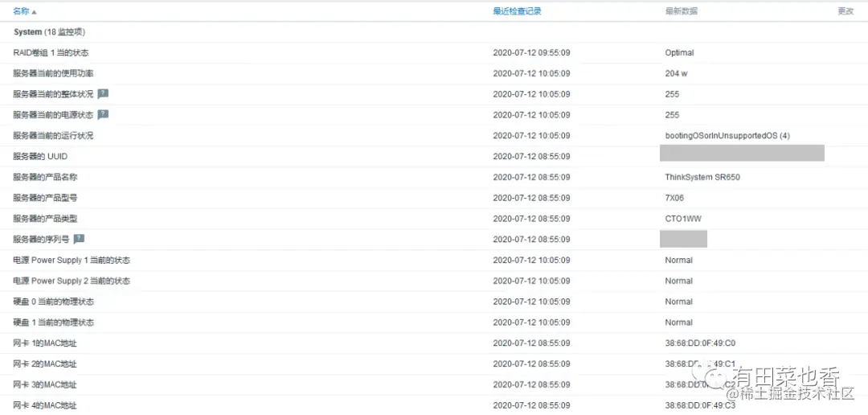Select the 255 value for 电源状态
Viewport: 868px width, 415px height.
pyautogui.click(x=672, y=115)
